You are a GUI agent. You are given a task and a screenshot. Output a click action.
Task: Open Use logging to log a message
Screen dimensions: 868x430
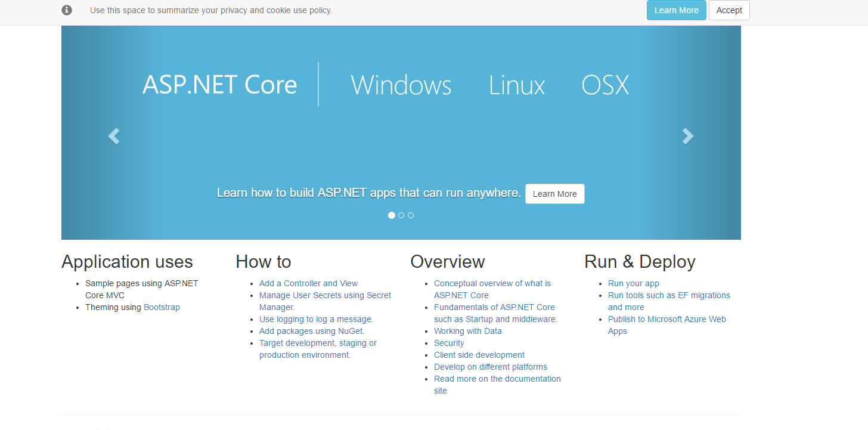316,319
